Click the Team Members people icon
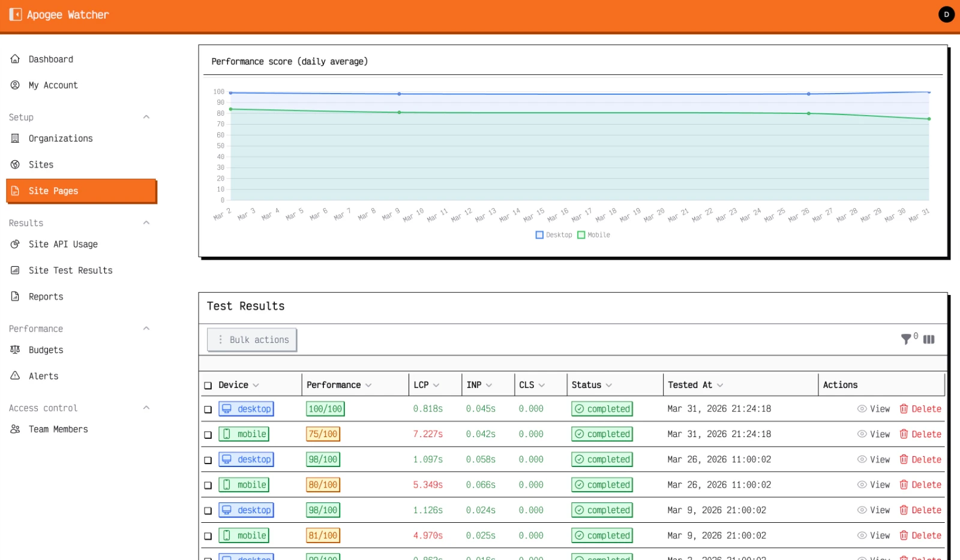 coord(15,429)
